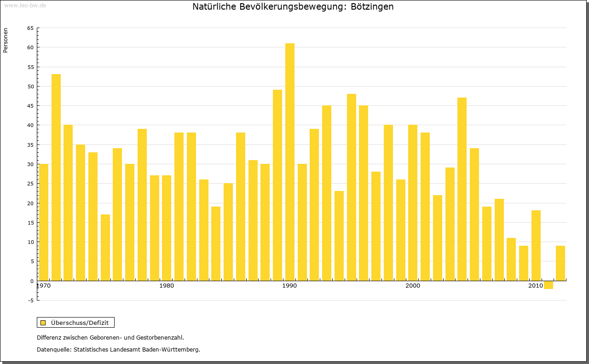Viewport: 589px width, 364px height.
Task: Click the negative bar below zero for 2011
Action: [x=548, y=285]
